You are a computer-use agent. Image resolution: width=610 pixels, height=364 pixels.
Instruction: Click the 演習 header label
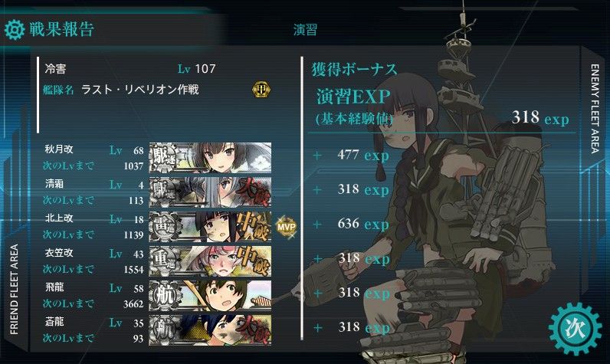306,30
